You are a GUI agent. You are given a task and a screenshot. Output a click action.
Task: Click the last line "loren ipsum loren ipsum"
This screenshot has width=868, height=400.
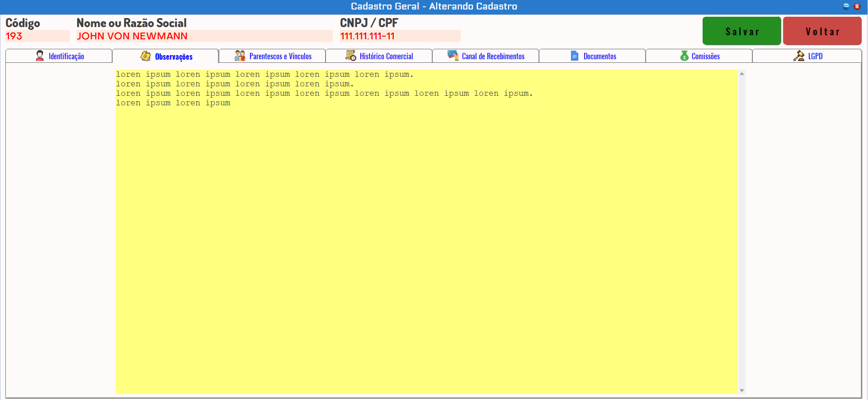(x=173, y=103)
